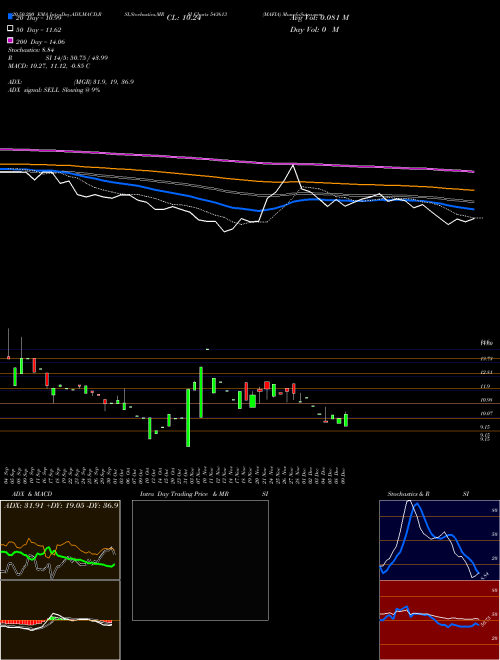
Task: Open the MACD histogram mini chart
Action: 60,620
